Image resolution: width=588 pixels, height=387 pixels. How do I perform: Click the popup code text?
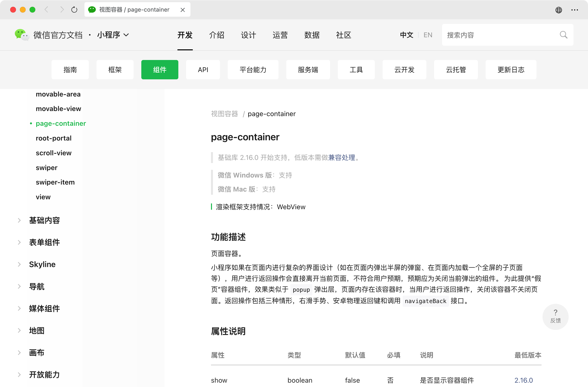coord(301,290)
